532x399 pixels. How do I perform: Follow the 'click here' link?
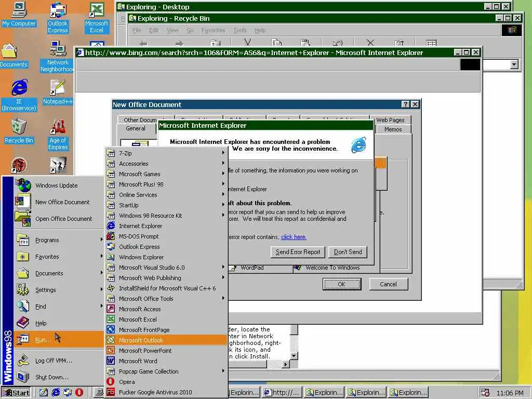coord(294,237)
